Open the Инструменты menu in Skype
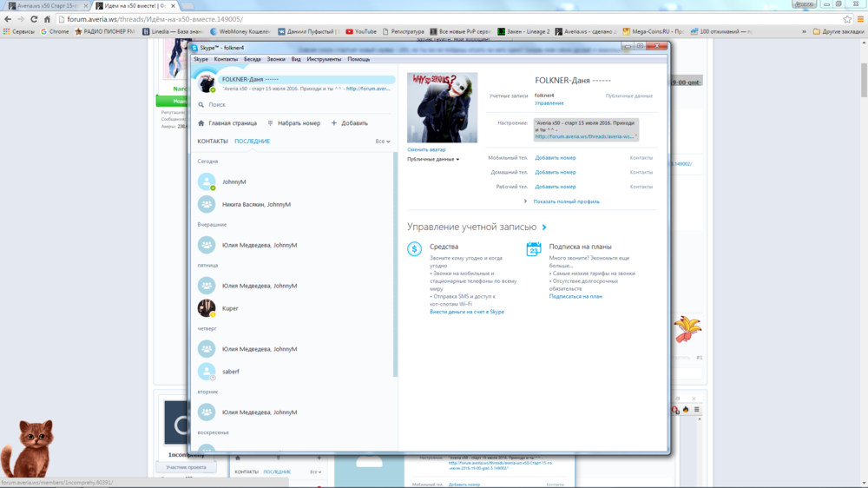 (x=324, y=59)
